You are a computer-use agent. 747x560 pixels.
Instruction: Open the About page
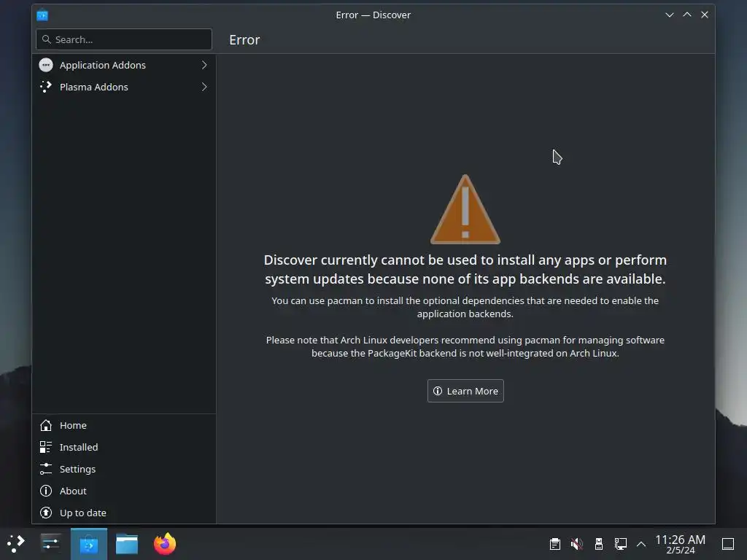pos(124,491)
